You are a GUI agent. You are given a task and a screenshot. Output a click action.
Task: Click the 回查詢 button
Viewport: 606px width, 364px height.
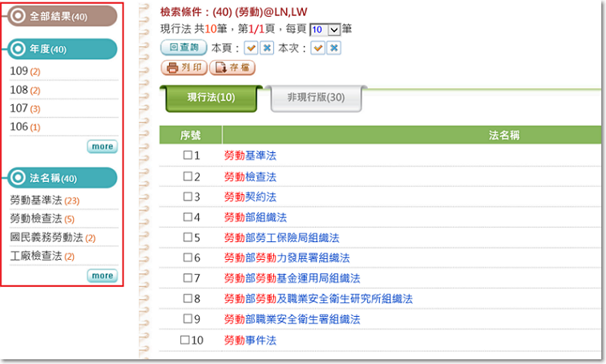tap(183, 48)
